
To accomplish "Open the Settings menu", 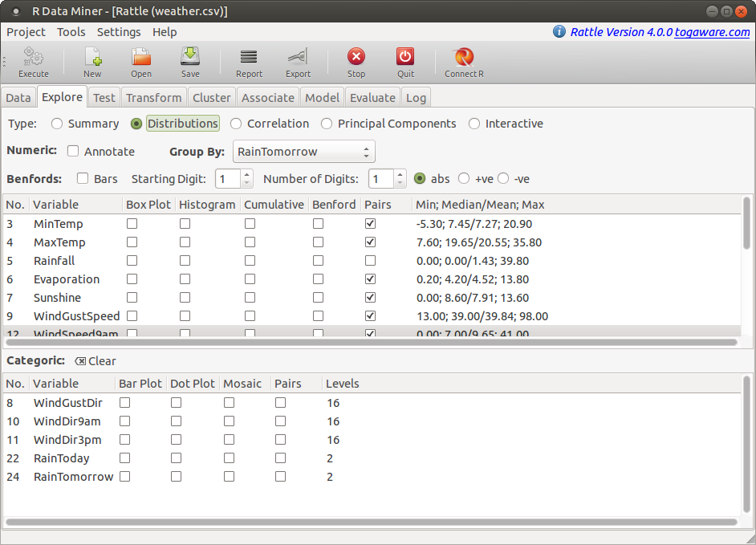I will [119, 32].
